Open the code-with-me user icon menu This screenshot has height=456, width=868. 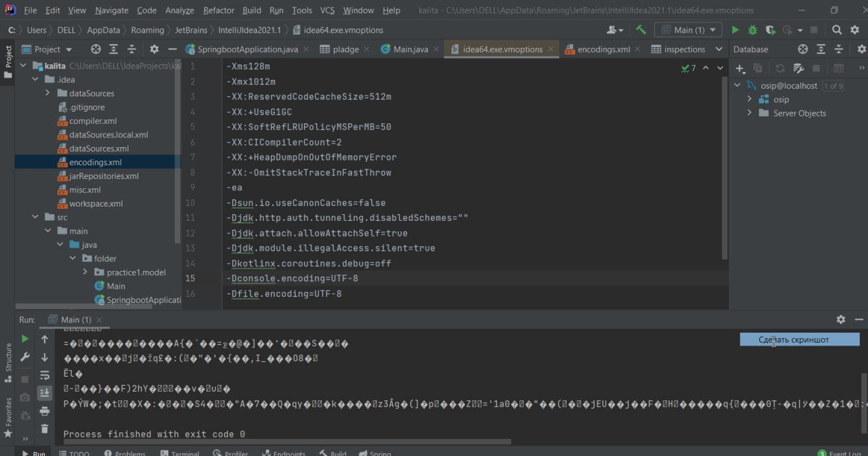pyautogui.click(x=616, y=30)
